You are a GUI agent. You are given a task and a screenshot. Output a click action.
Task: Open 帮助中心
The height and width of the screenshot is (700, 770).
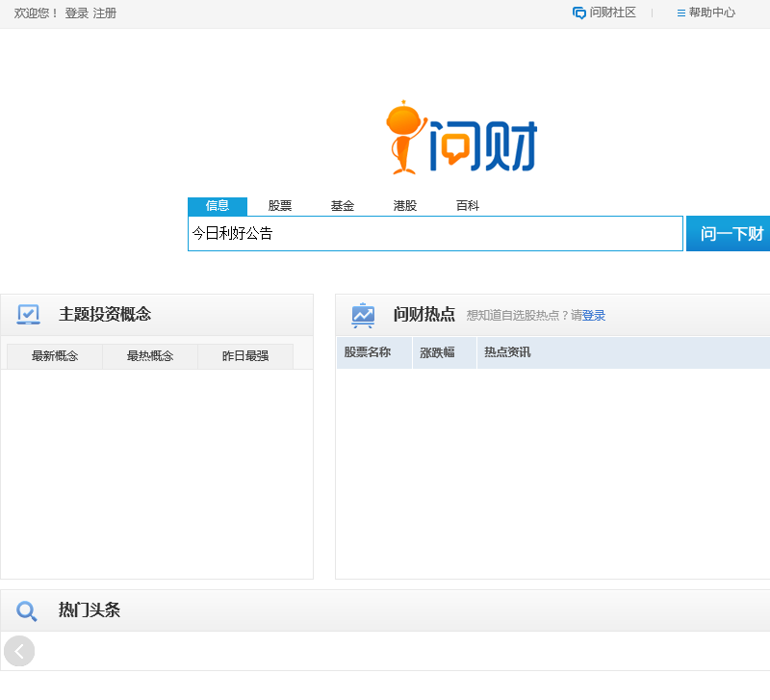(x=712, y=13)
